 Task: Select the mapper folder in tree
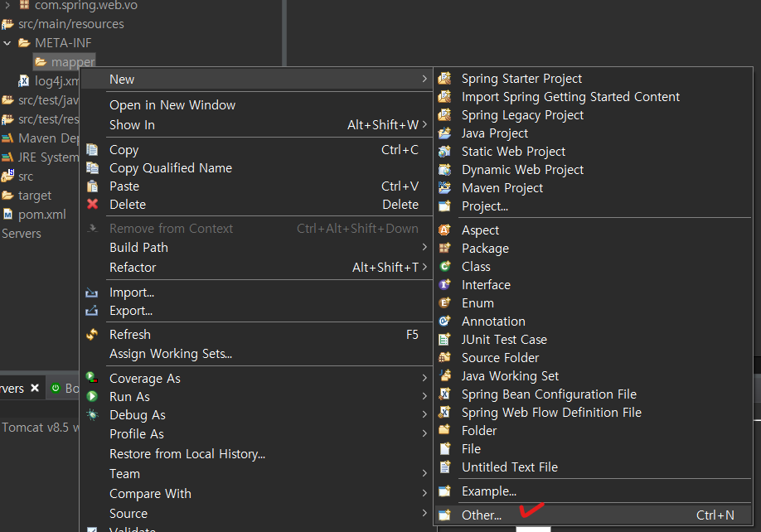tap(65, 62)
